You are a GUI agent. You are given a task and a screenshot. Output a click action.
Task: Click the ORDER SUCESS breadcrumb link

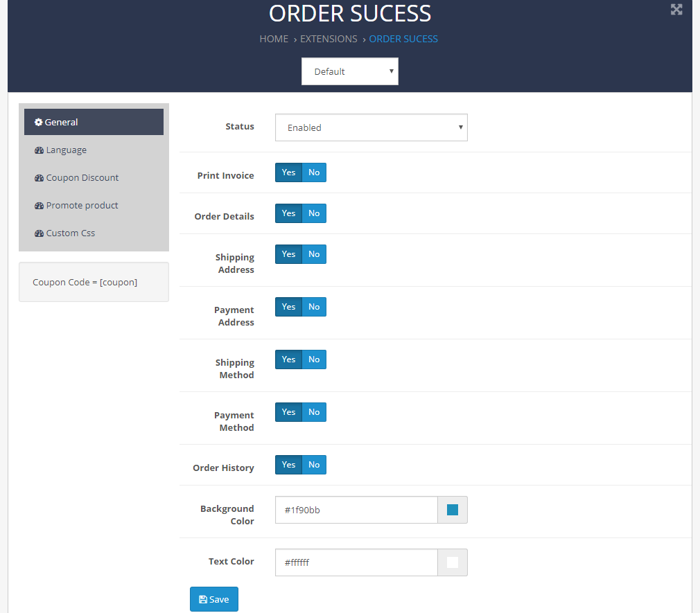[403, 39]
